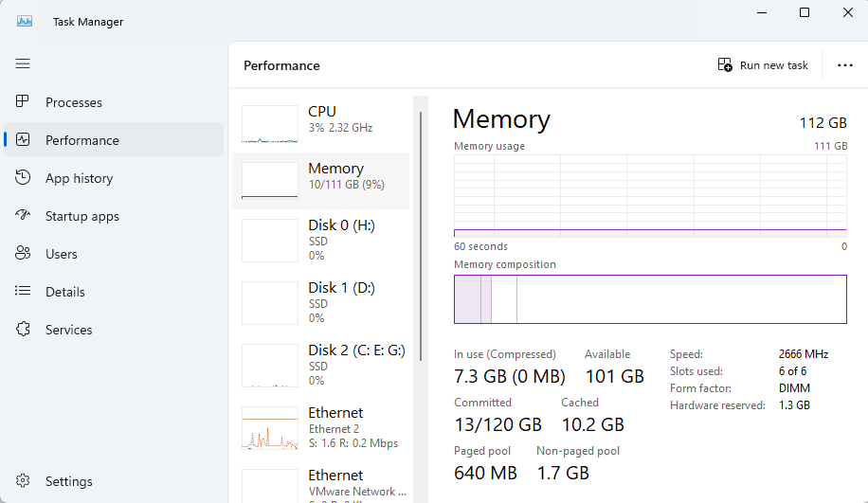Open Settings in the sidebar
868x503 pixels.
(x=114, y=481)
